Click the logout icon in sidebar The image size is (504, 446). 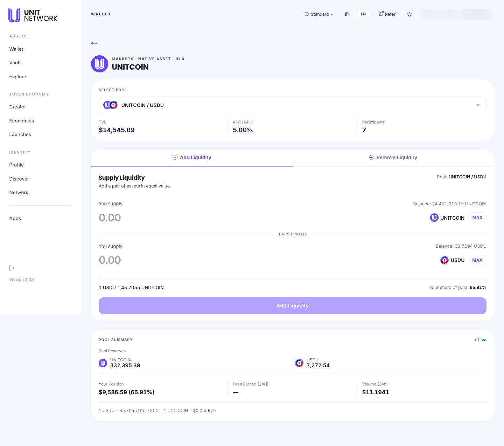coord(12,268)
